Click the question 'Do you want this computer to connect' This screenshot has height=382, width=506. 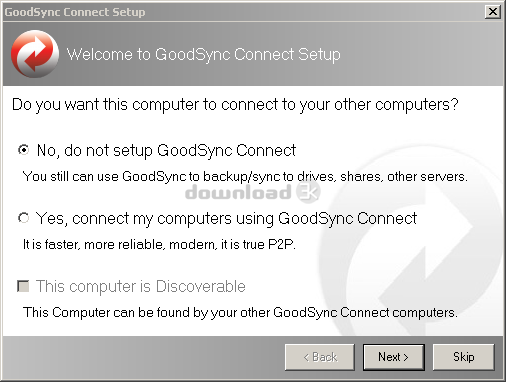pyautogui.click(x=235, y=105)
